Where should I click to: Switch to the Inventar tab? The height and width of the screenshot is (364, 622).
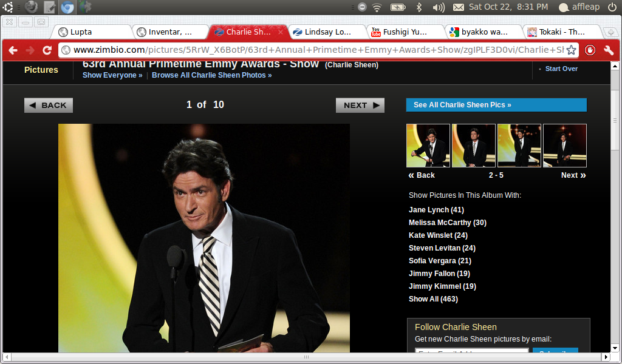(171, 32)
